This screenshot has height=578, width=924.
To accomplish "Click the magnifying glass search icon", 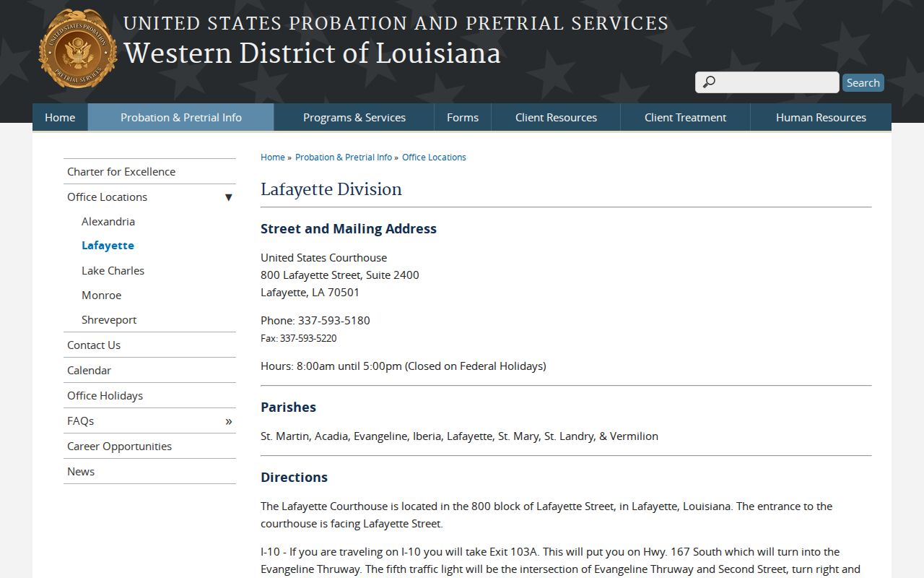I will click(709, 82).
